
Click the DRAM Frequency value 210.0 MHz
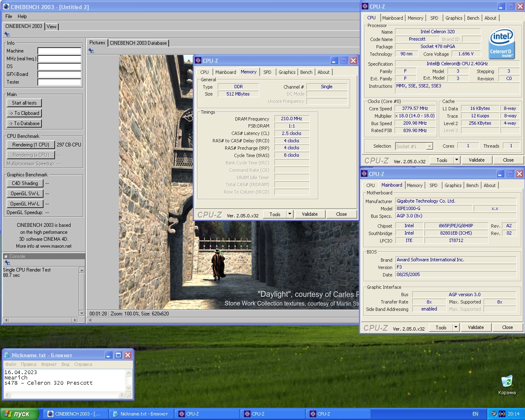coord(292,119)
